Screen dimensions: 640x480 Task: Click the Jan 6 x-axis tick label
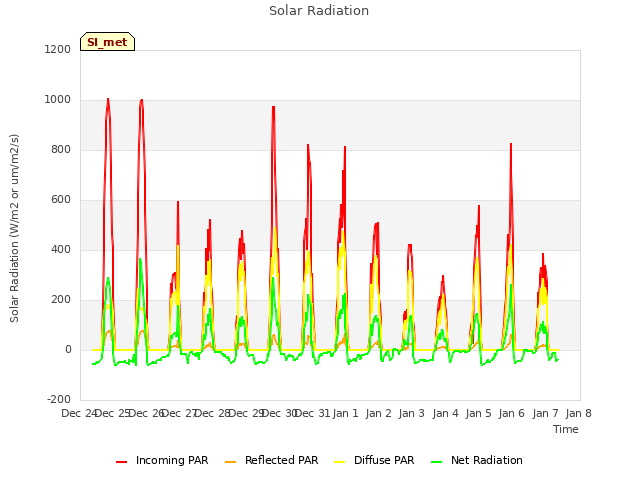511,413
